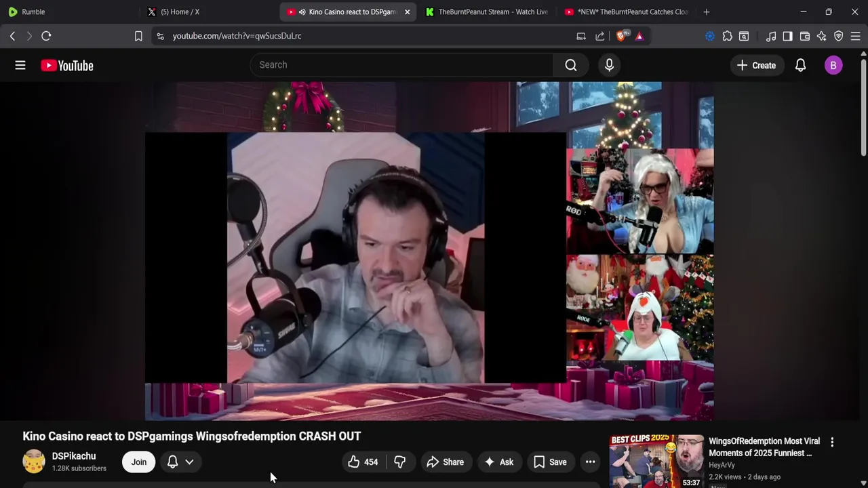Open the account avatar menu

(x=833, y=65)
